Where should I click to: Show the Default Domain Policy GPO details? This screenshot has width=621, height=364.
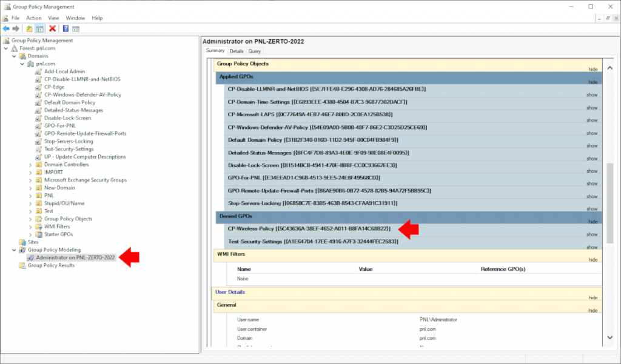click(x=592, y=145)
